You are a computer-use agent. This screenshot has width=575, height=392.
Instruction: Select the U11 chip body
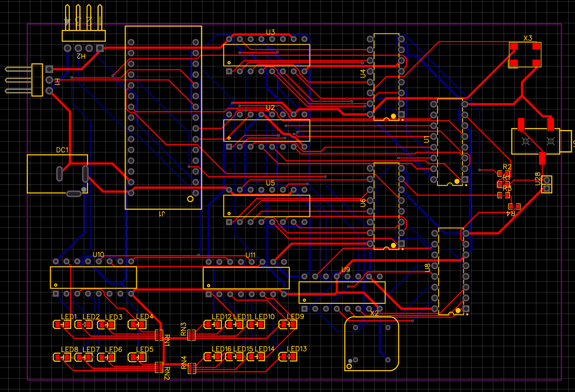coord(246,278)
